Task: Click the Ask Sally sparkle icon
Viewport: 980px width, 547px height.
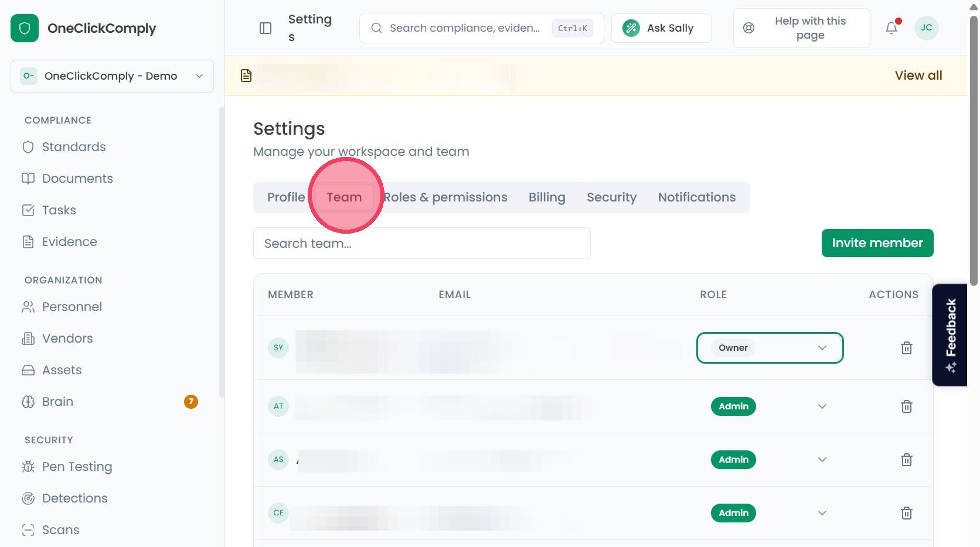Action: pos(631,28)
